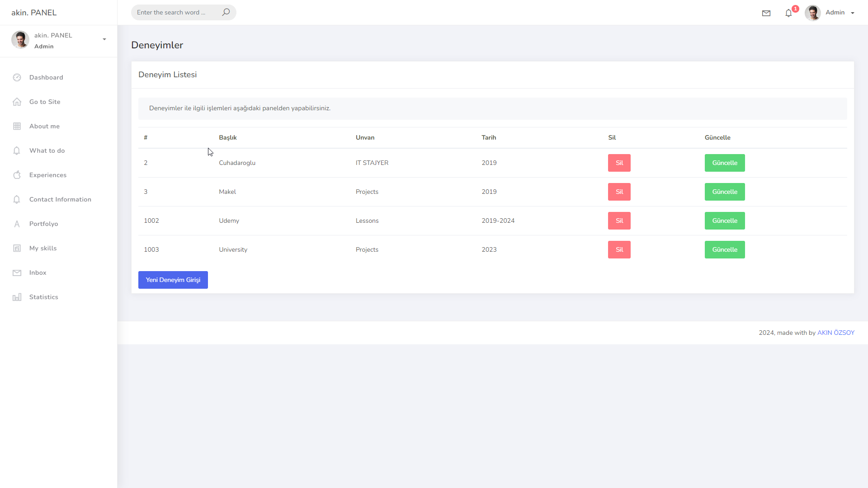This screenshot has height=488, width=868.
Task: Open the Portfolyo menu item
Action: point(43,224)
